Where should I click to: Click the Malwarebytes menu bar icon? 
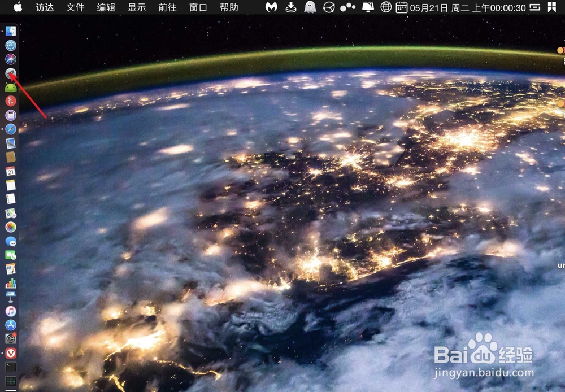click(x=271, y=7)
